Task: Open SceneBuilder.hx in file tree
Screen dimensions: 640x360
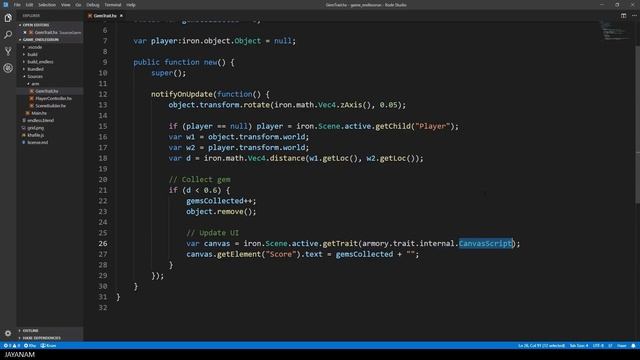Action: (50, 106)
